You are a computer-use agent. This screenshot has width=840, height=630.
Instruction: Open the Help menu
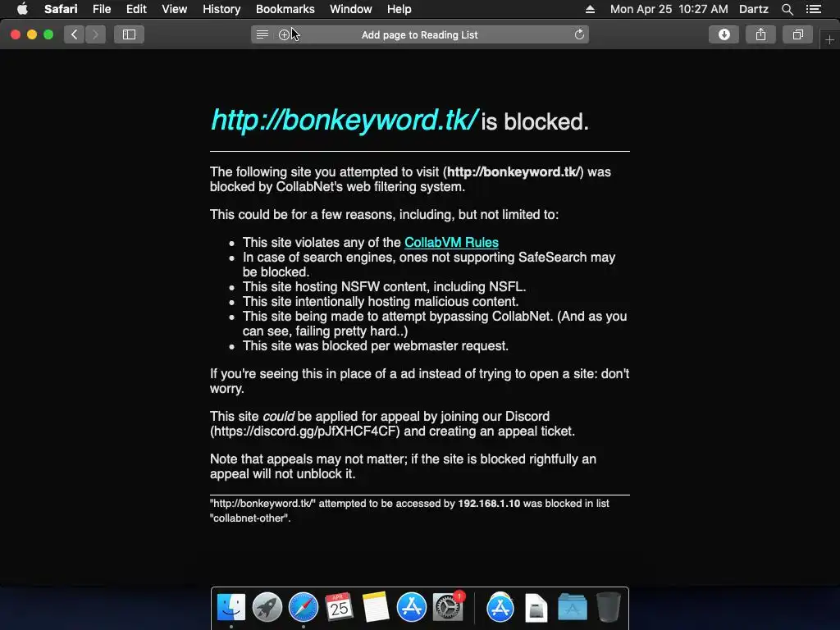pyautogui.click(x=399, y=9)
